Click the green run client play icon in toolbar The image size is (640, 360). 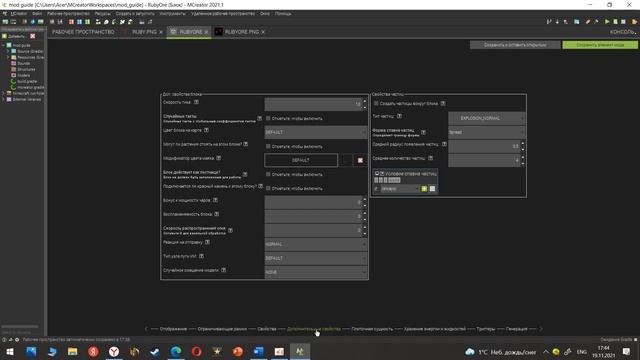point(607,22)
